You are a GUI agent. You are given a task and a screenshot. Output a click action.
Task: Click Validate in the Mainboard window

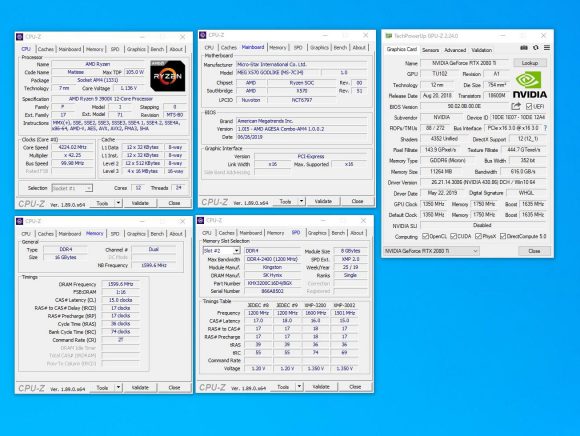click(x=323, y=201)
